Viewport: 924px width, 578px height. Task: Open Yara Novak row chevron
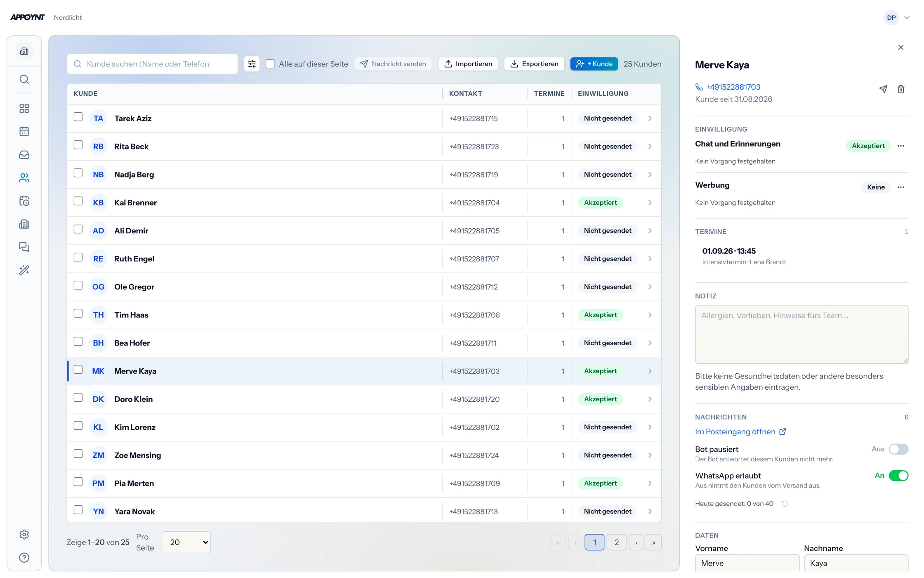pos(650,512)
